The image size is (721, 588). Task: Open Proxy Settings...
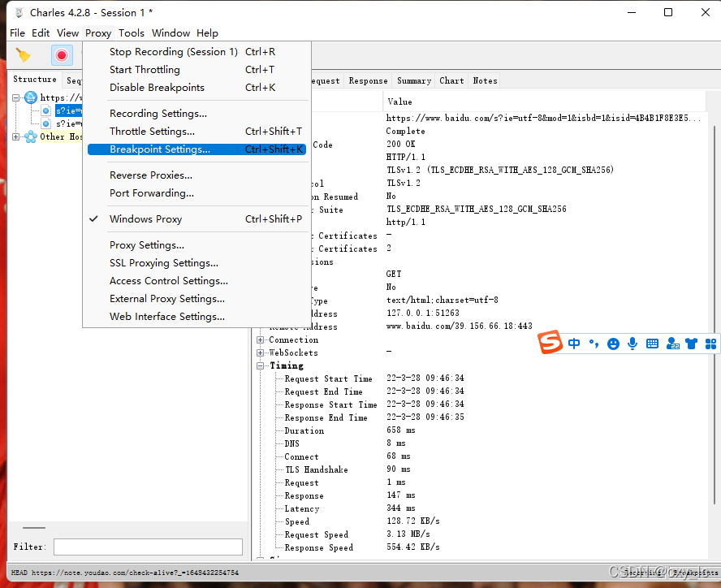[196, 245]
